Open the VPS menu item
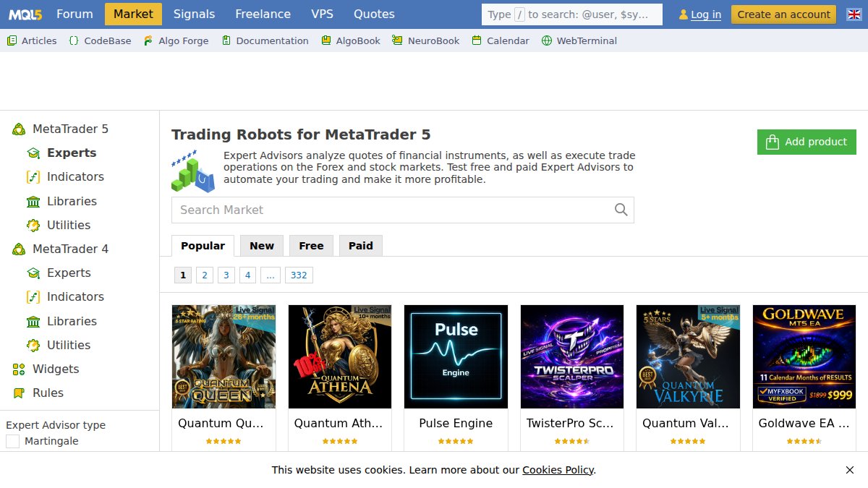The width and height of the screenshot is (868, 488). pos(323,14)
